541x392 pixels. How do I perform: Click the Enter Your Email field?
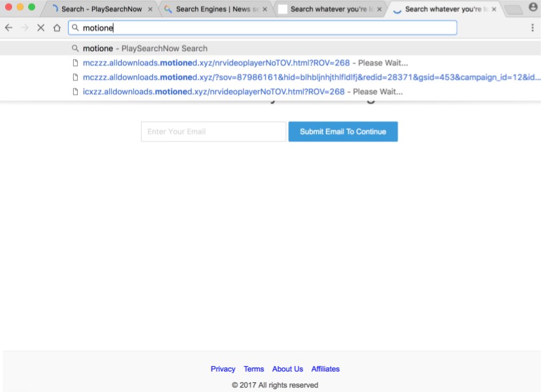point(213,131)
